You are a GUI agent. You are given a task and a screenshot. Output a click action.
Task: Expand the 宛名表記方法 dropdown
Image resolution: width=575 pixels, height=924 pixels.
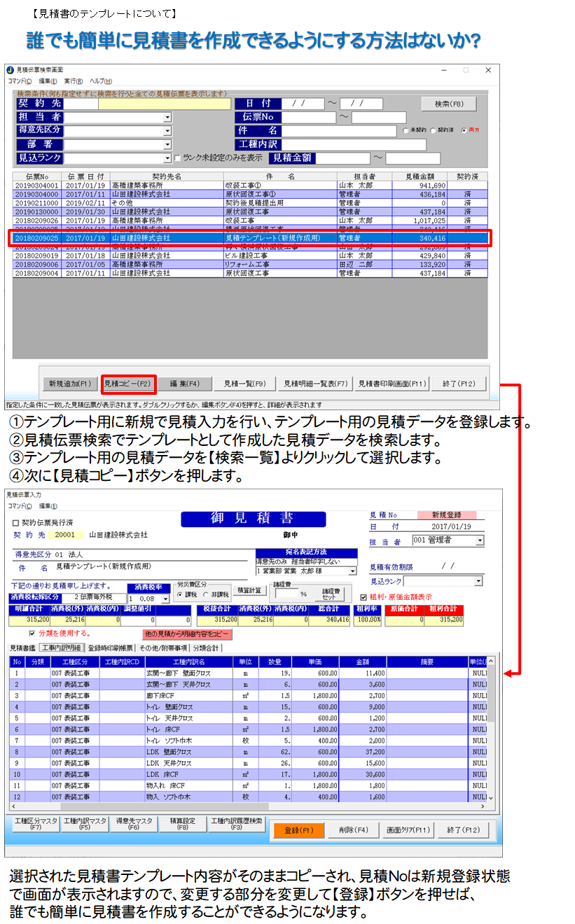[352, 571]
